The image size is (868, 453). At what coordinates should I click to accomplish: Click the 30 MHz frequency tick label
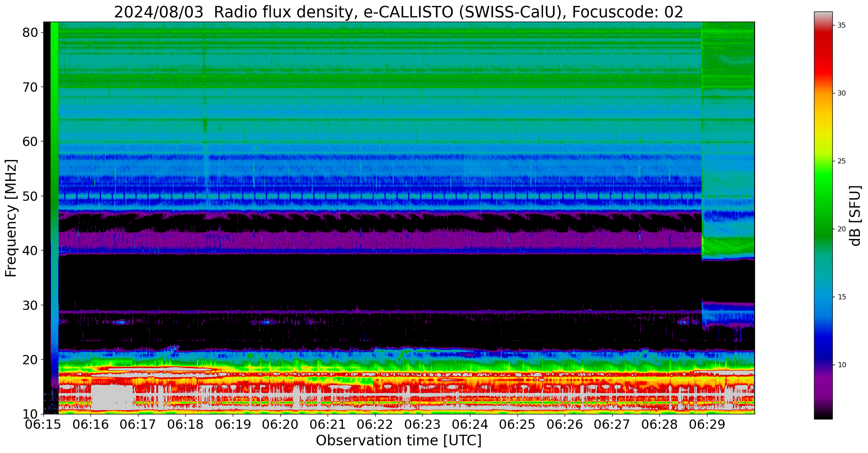coord(30,305)
